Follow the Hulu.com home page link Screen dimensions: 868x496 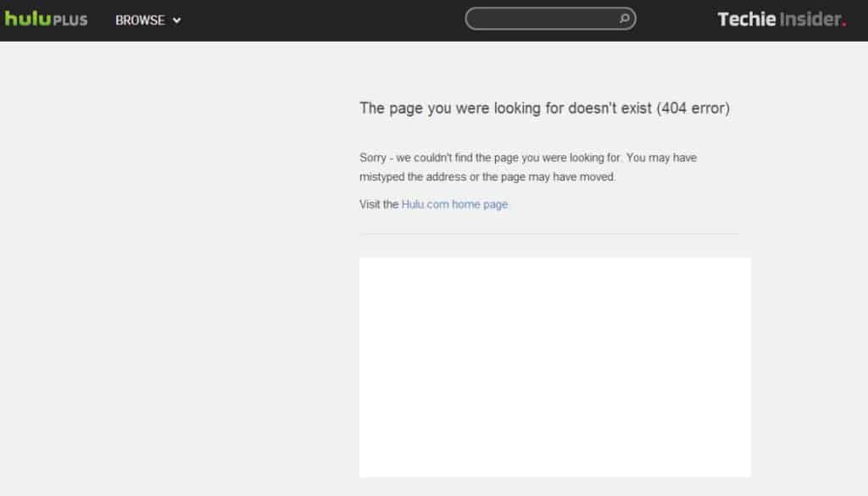pos(454,204)
